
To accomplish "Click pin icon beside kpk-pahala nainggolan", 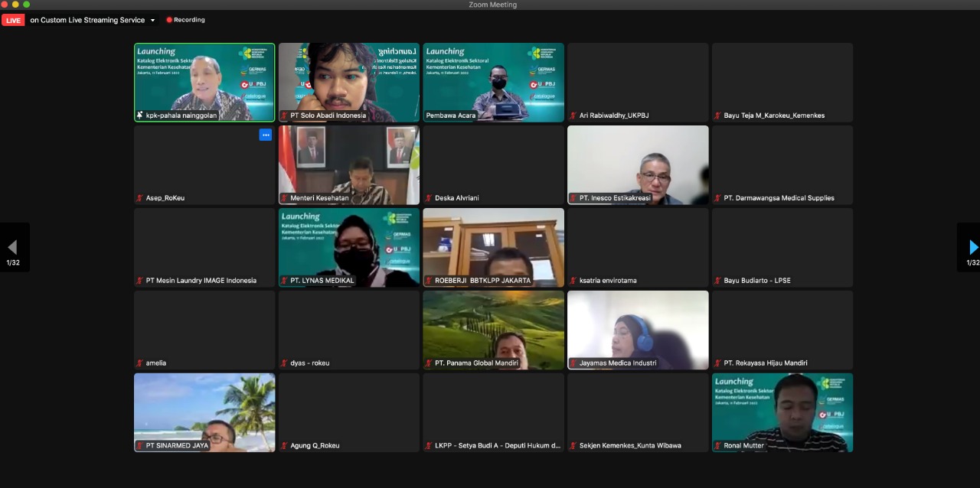I will 139,115.
